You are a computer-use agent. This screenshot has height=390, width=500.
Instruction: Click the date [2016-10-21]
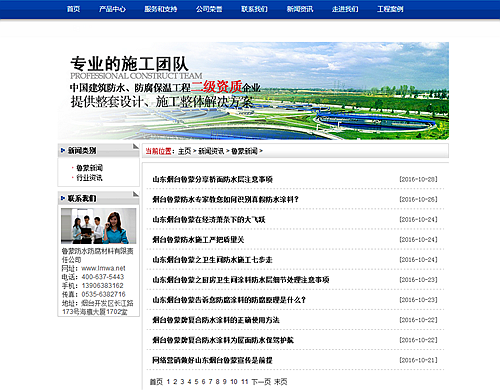[418, 360]
